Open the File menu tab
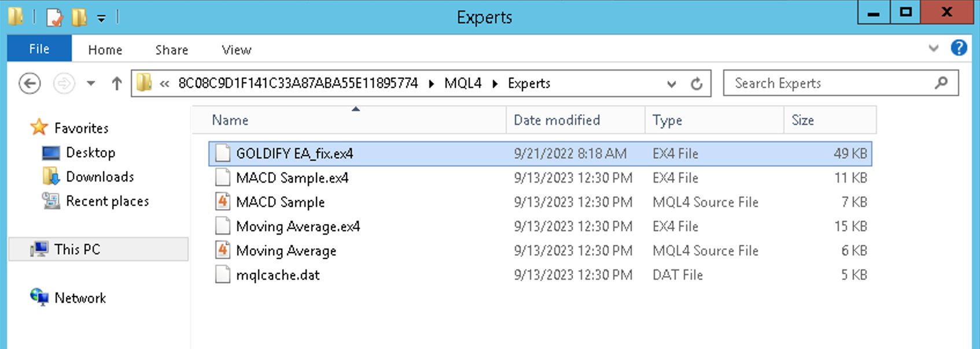Viewport: 980px width, 349px height. 39,49
